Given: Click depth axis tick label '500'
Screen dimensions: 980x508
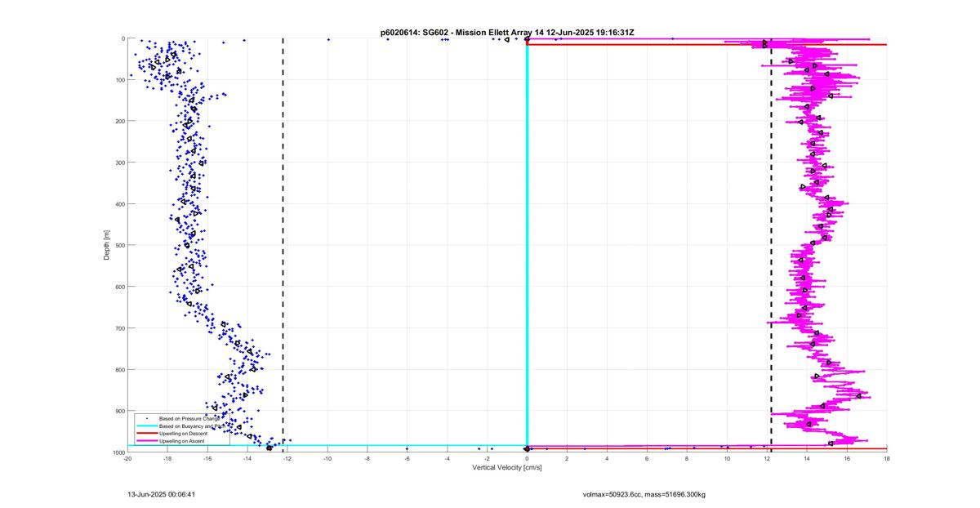Looking at the screenshot, I should (x=119, y=245).
